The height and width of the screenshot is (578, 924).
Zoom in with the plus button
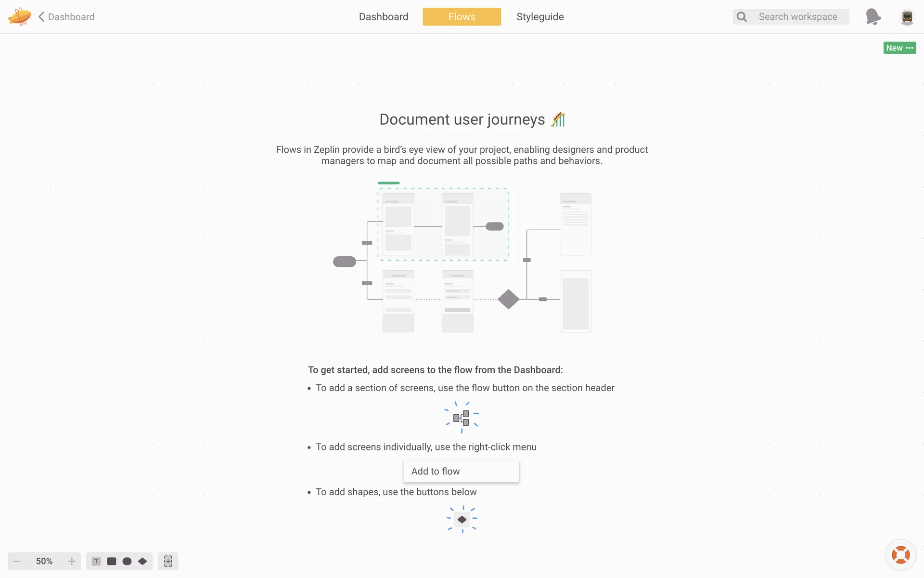[72, 561]
